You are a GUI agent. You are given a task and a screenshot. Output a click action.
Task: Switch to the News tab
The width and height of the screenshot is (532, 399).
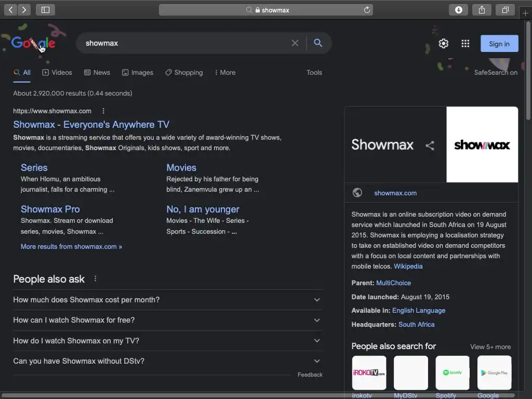pyautogui.click(x=97, y=73)
